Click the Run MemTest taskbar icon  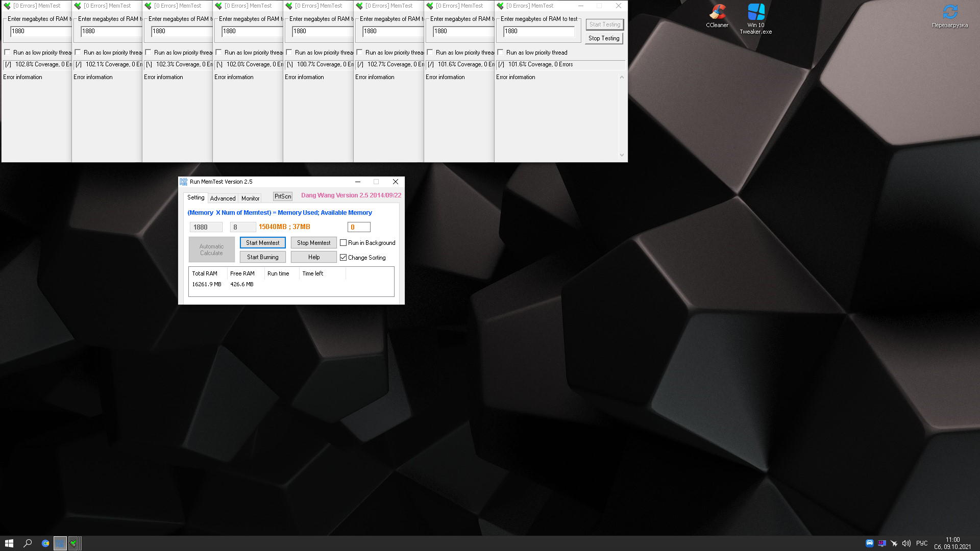click(x=60, y=543)
